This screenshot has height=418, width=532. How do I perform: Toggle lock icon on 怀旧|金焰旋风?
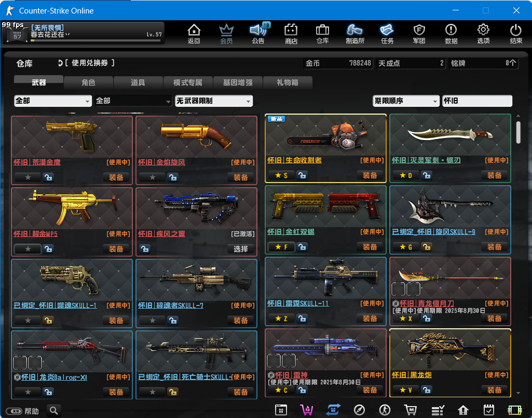(173, 177)
